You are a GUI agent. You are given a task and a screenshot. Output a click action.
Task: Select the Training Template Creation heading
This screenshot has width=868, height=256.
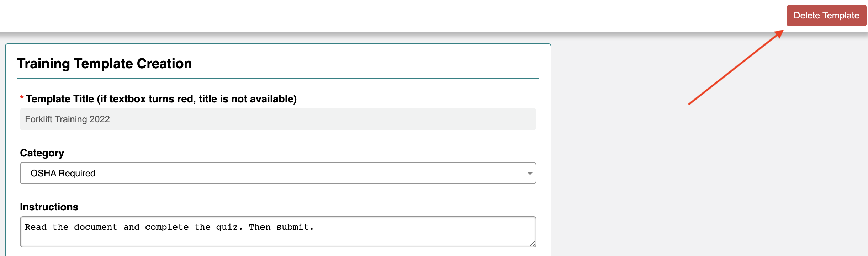tap(105, 64)
